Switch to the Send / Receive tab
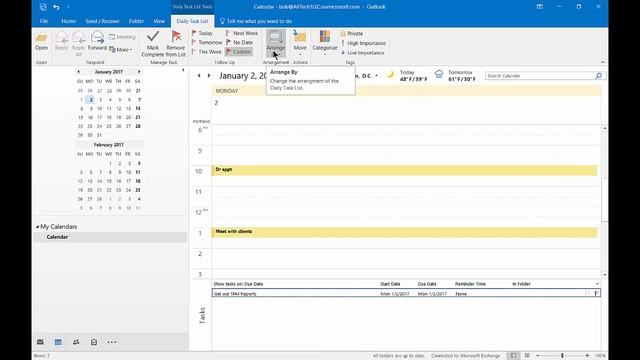The height and width of the screenshot is (360, 640). 102,21
